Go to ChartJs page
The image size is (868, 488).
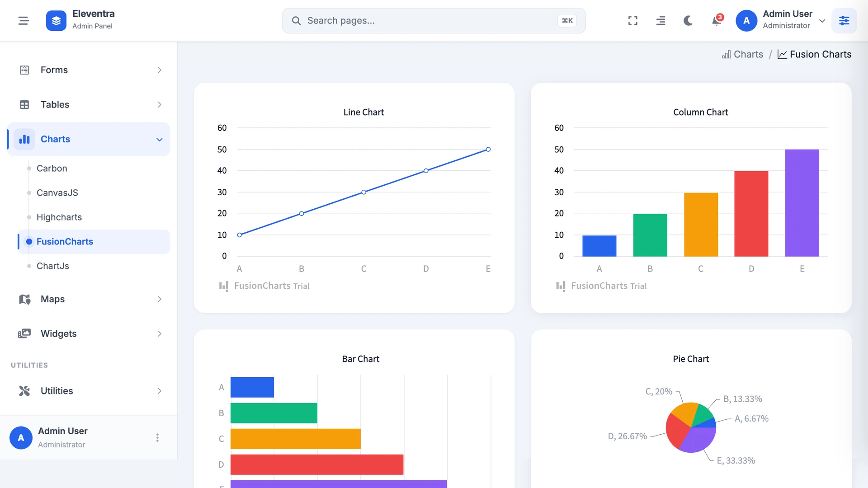pyautogui.click(x=52, y=266)
